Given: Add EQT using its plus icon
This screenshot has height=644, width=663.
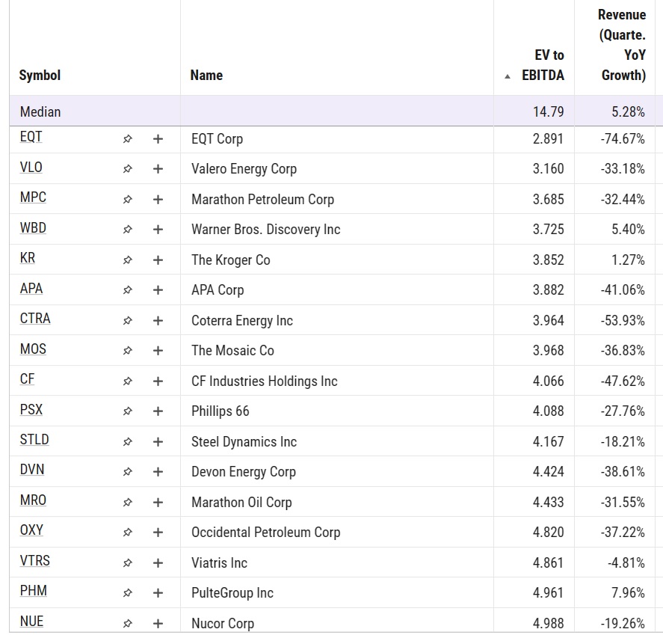Looking at the screenshot, I should coord(158,139).
